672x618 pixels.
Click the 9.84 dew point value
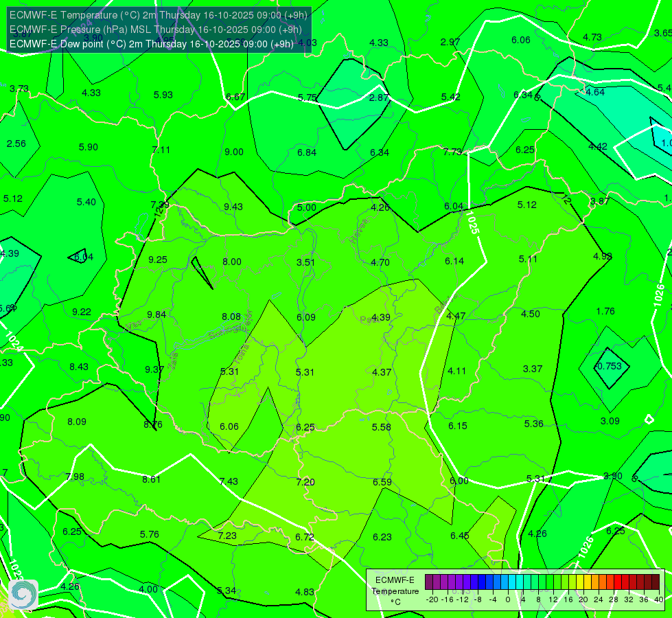[157, 314]
